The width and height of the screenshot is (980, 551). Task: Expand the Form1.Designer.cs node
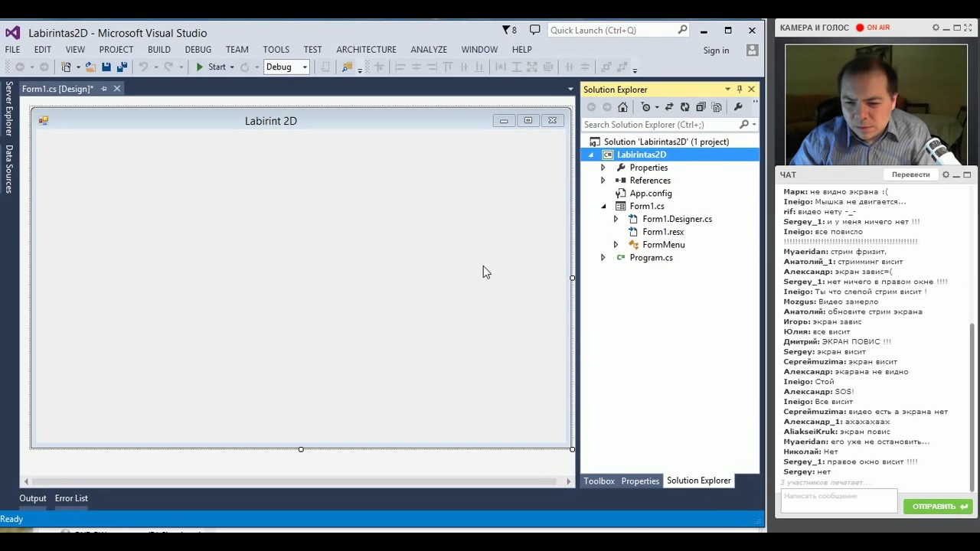pos(616,219)
